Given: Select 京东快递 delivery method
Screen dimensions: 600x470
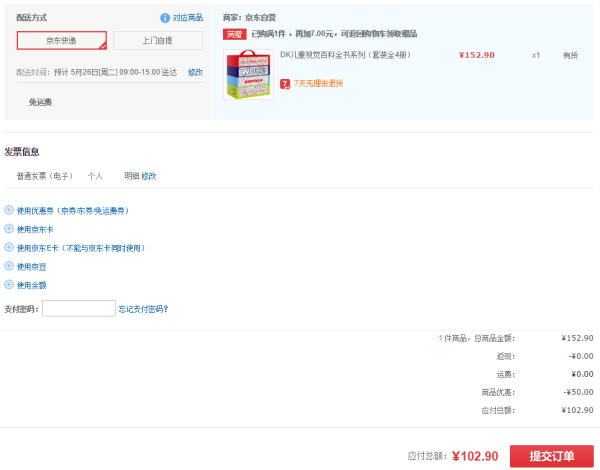Looking at the screenshot, I should 62,40.
